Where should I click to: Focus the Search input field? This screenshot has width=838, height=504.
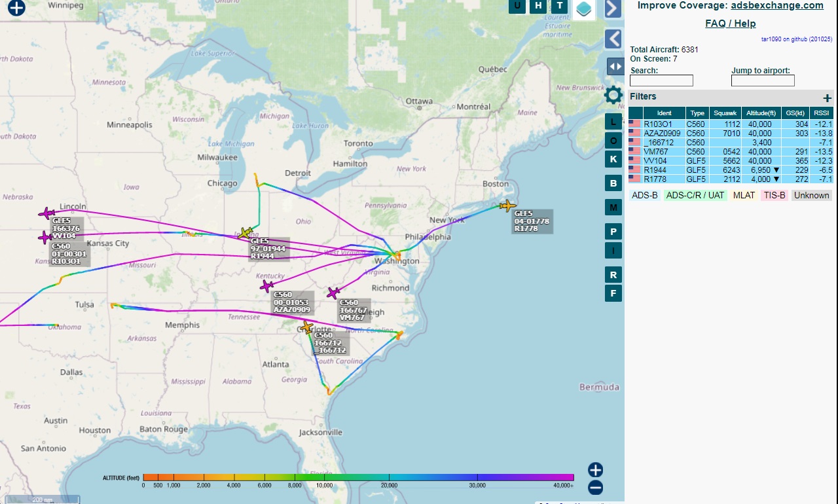[661, 81]
